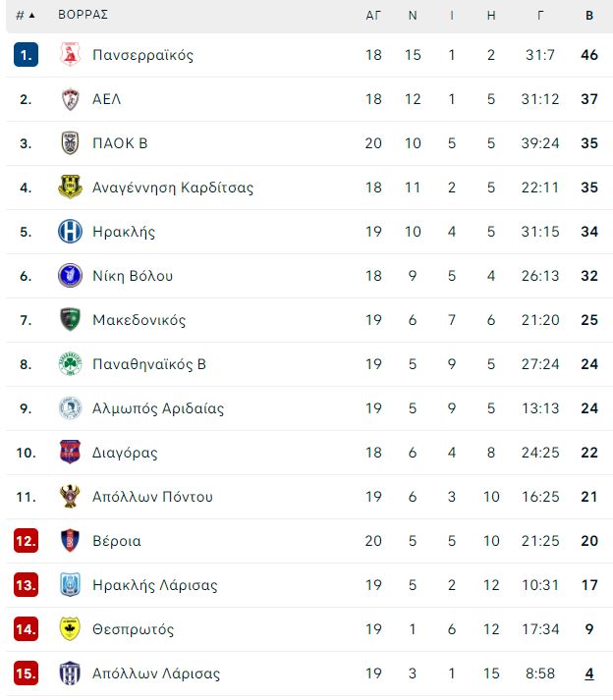The width and height of the screenshot is (613, 700).
Task: Click the Απόλλων Πόντου eagle logo
Action: (70, 497)
